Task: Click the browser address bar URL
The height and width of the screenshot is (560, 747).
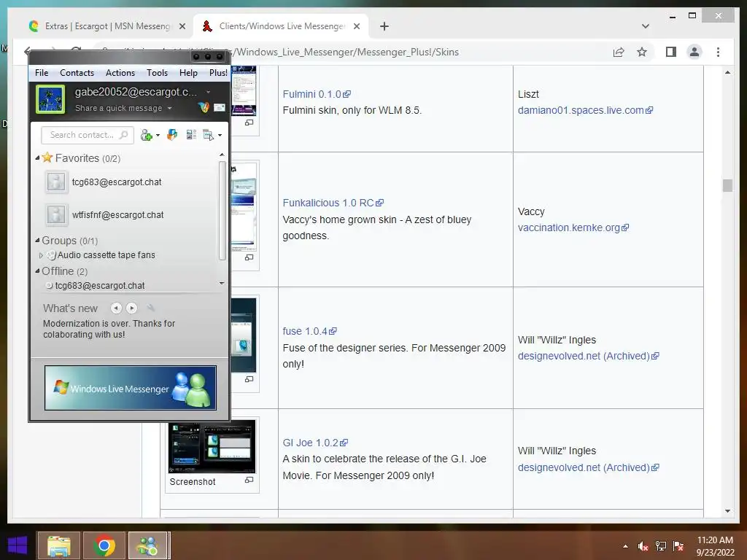Action: 347,52
